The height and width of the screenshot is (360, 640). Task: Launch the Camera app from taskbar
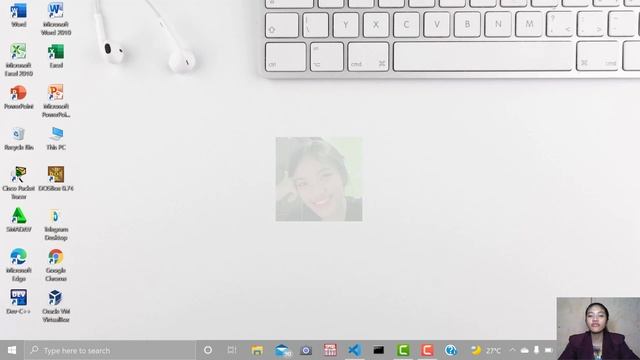(x=306, y=350)
